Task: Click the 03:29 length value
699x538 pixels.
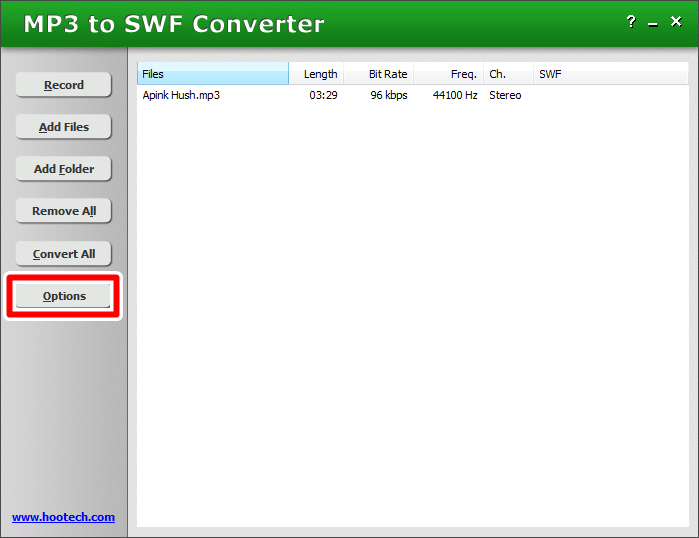Action: click(x=323, y=95)
